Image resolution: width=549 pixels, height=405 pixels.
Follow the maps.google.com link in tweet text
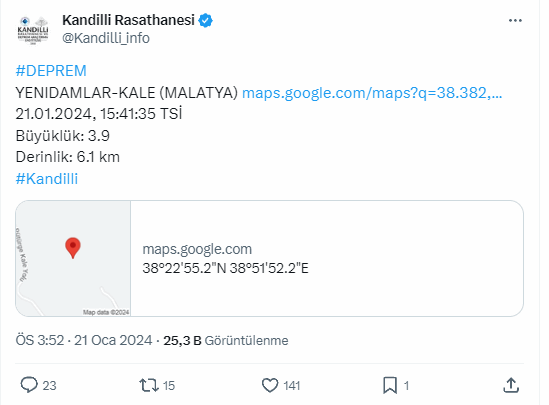372,93
